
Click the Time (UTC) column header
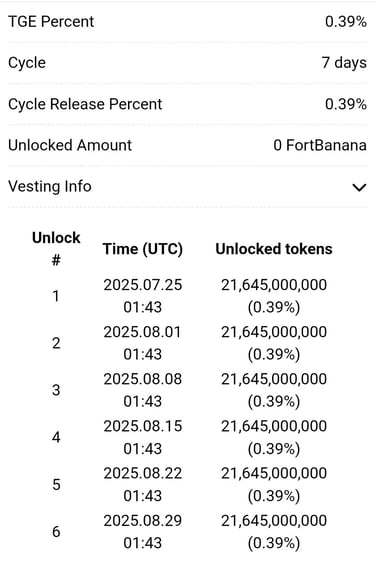pos(143,249)
